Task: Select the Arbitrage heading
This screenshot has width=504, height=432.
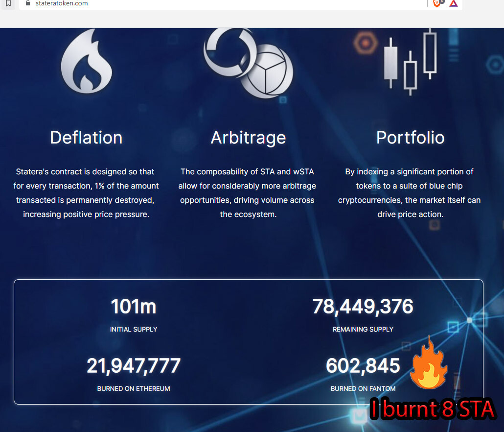Action: pyautogui.click(x=248, y=138)
